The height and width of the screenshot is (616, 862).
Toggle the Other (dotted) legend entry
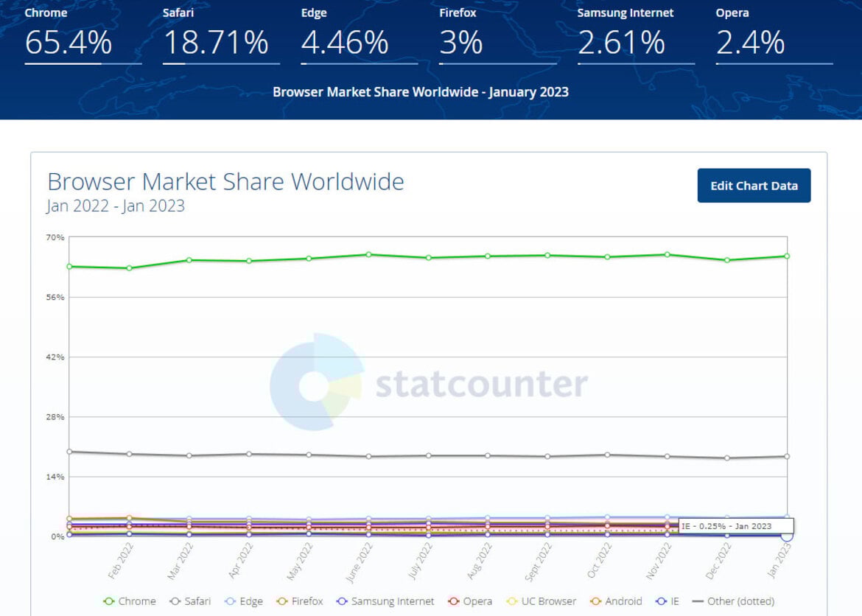click(x=733, y=601)
